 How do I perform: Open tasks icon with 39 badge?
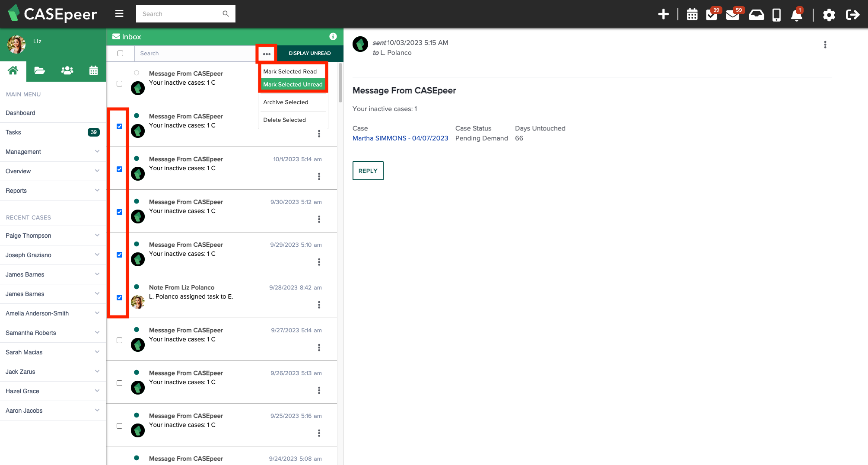click(x=712, y=15)
